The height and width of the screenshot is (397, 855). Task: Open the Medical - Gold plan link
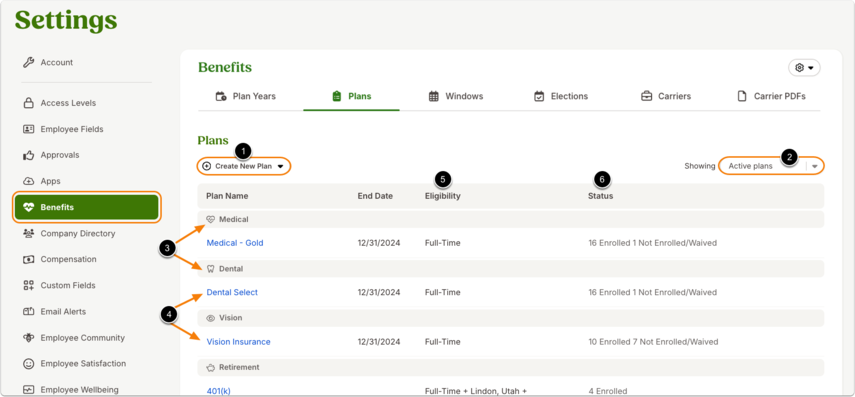235,243
